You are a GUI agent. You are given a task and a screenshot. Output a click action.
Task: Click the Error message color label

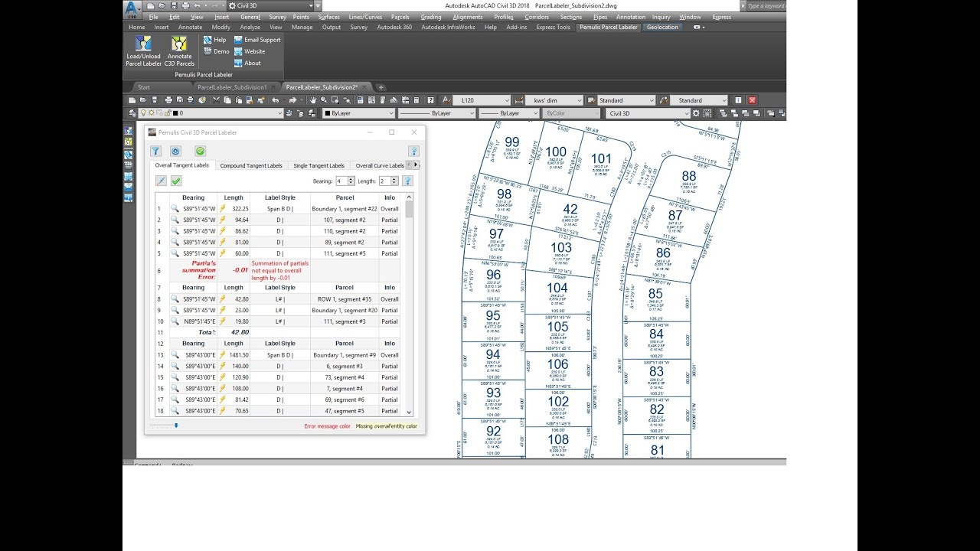(x=327, y=425)
